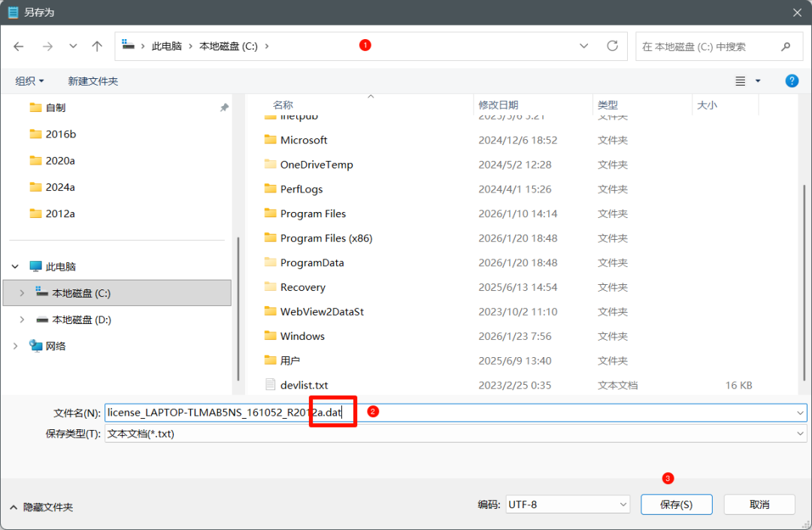This screenshot has height=530, width=812.
Task: Select the Microsoft folder icon
Action: click(x=271, y=140)
